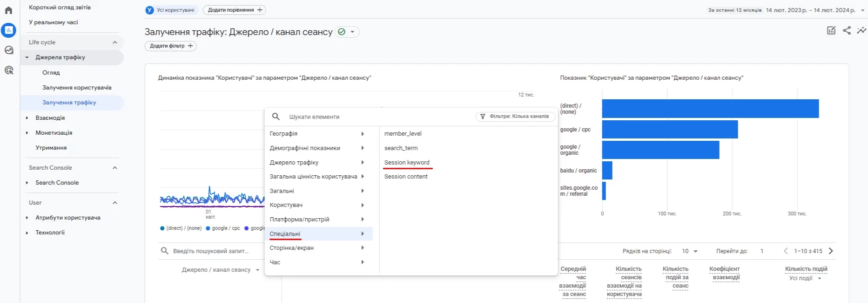This screenshot has height=303, width=868.
Task: Click the Перейти до page number field
Action: [762, 251]
